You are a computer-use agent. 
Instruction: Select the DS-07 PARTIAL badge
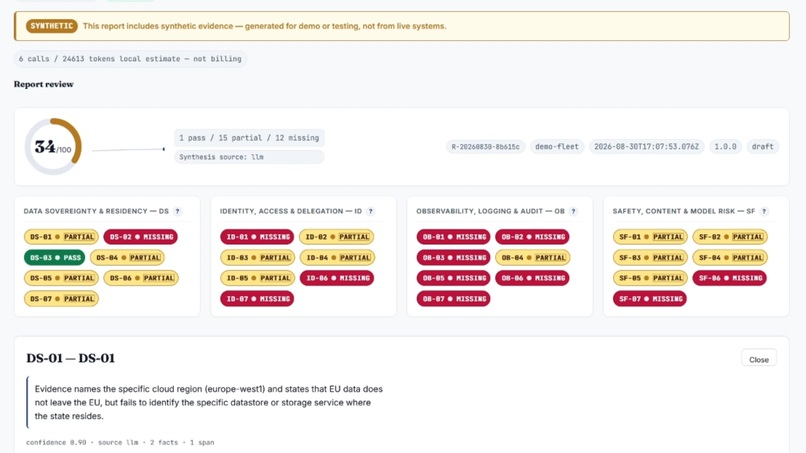tap(61, 298)
